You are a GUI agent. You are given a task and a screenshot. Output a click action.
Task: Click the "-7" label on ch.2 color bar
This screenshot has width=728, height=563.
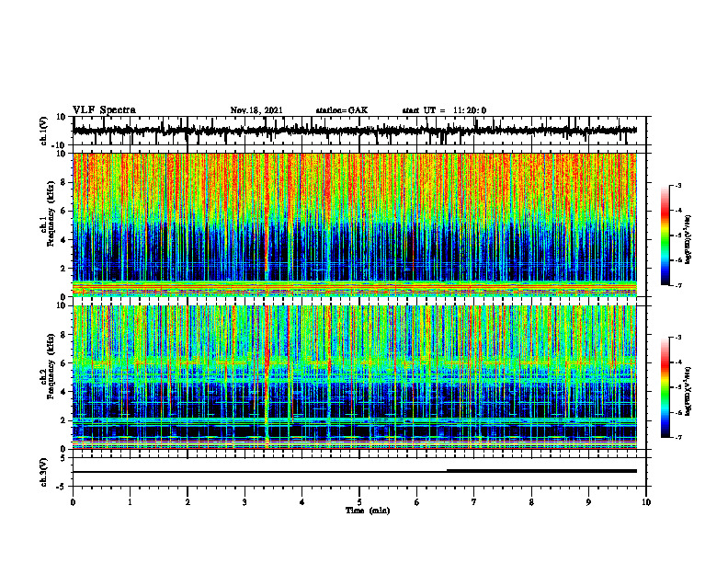(677, 437)
